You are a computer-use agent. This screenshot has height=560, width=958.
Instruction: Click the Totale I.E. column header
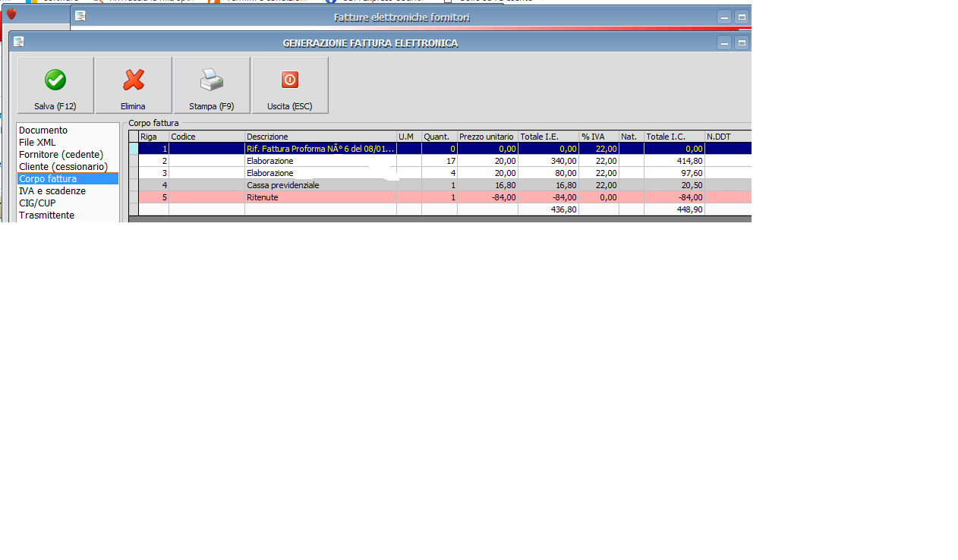(x=548, y=137)
